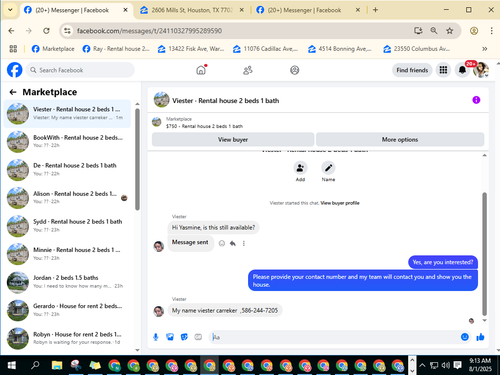Open Windows taskbar search
The width and height of the screenshot is (500, 375).
pos(35,365)
